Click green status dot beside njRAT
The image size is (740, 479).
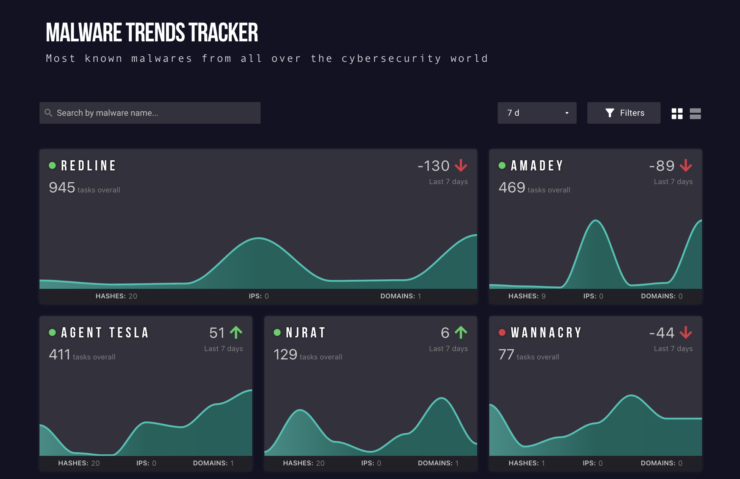pyautogui.click(x=277, y=332)
